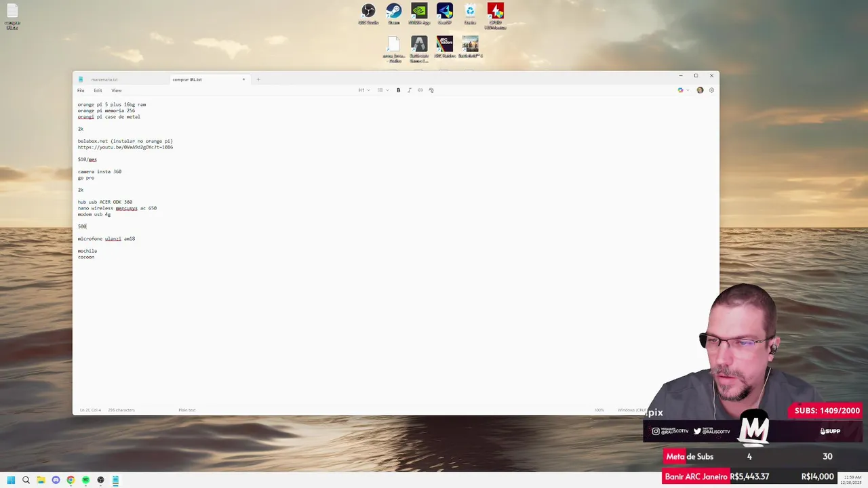Click the line 'orange pi 5 plus 16bg ram'
Viewport: 868px width, 488px height.
112,104
